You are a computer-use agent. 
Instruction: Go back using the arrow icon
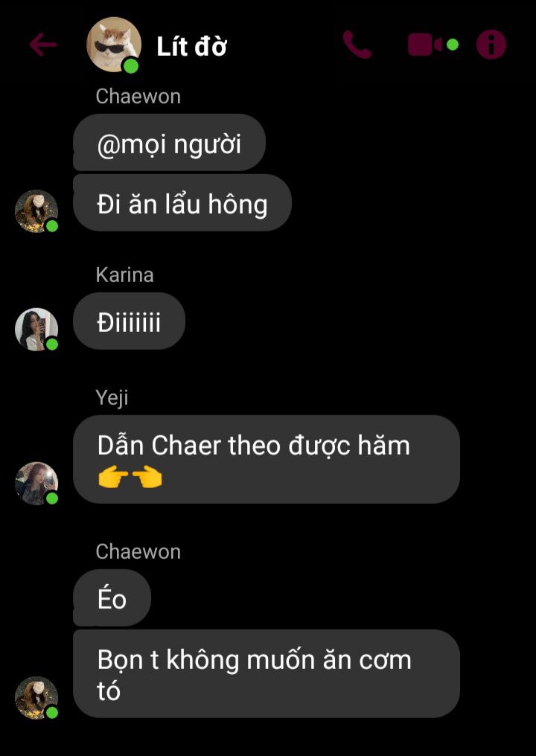click(x=43, y=45)
